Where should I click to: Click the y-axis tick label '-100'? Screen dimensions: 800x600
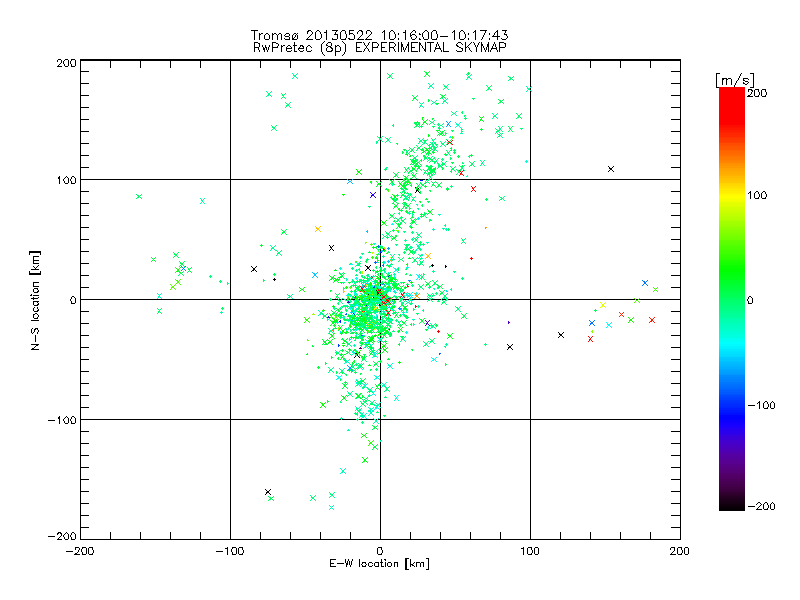62,420
